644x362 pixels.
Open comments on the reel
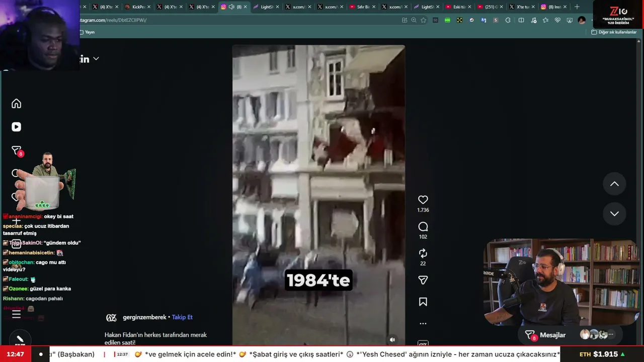423,227
